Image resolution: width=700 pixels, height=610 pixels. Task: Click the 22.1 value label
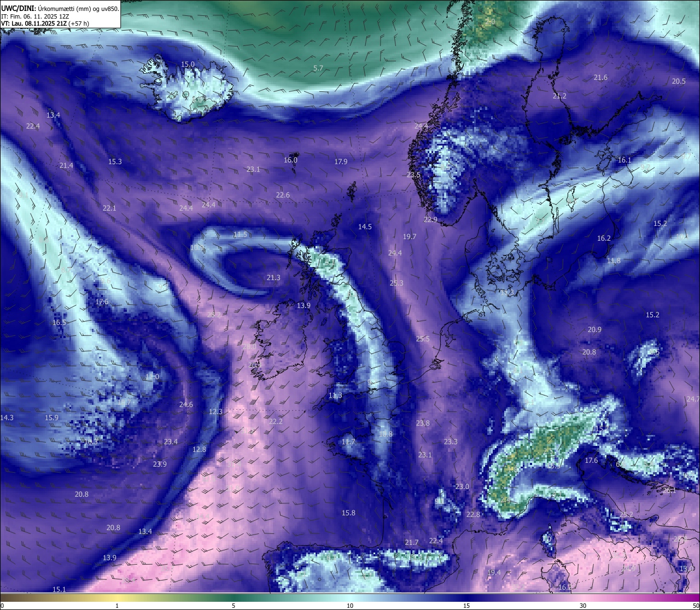[109, 208]
